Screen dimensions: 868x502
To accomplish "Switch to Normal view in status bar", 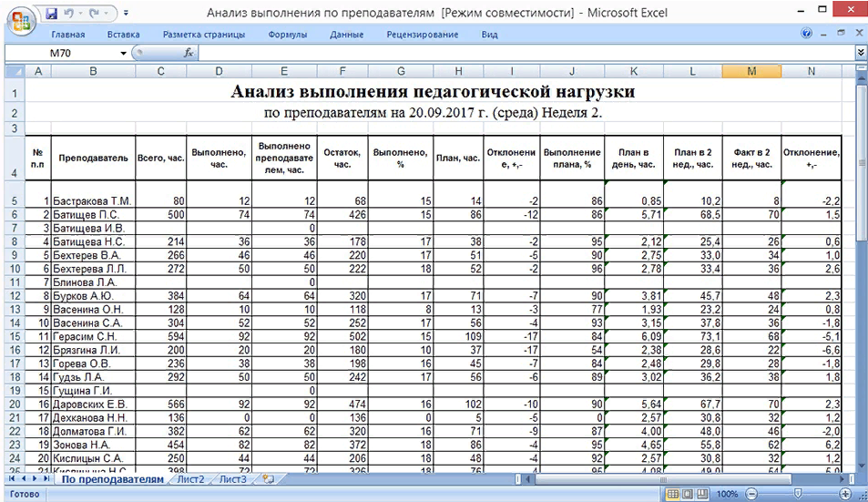I will (x=673, y=493).
